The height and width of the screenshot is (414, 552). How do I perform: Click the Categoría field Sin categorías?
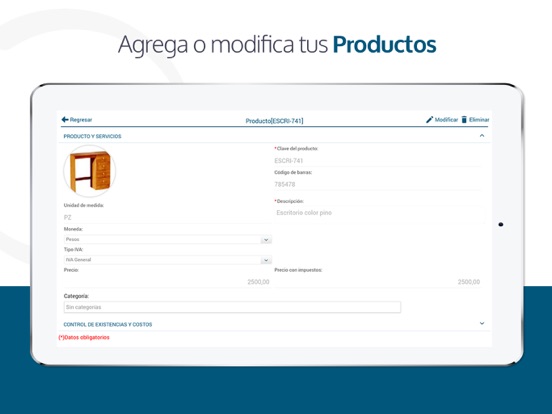pyautogui.click(x=232, y=307)
